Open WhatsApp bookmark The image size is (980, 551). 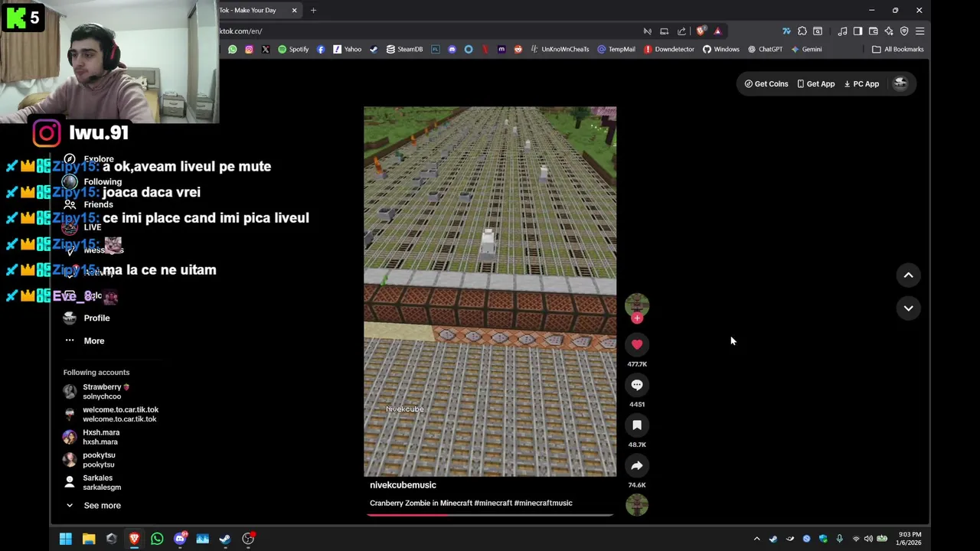pyautogui.click(x=233, y=49)
